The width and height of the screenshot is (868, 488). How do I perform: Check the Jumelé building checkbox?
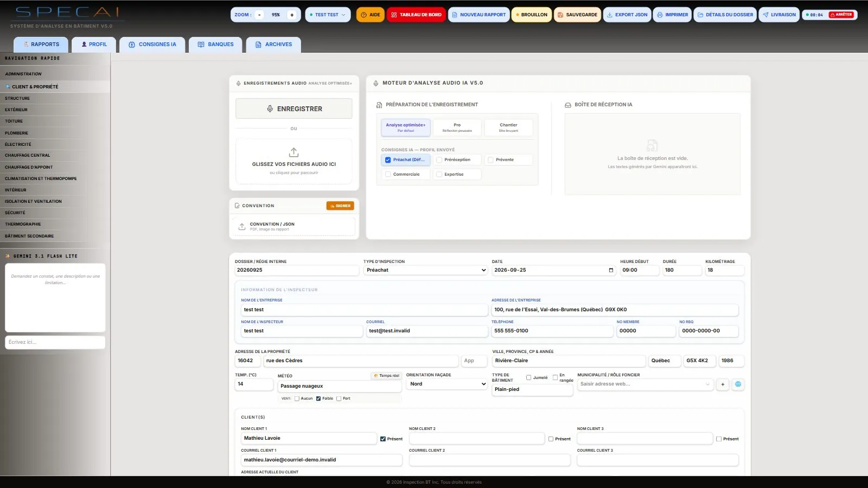coord(528,377)
